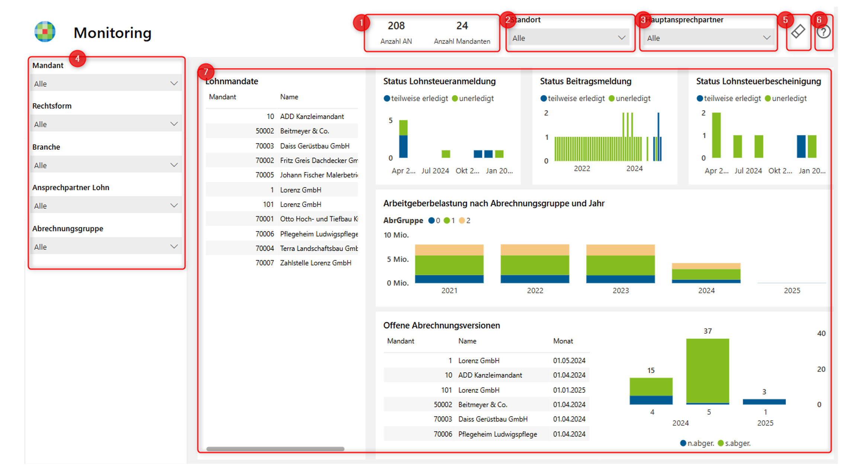
Task: Expand the Branche filter dropdown
Action: 106,165
